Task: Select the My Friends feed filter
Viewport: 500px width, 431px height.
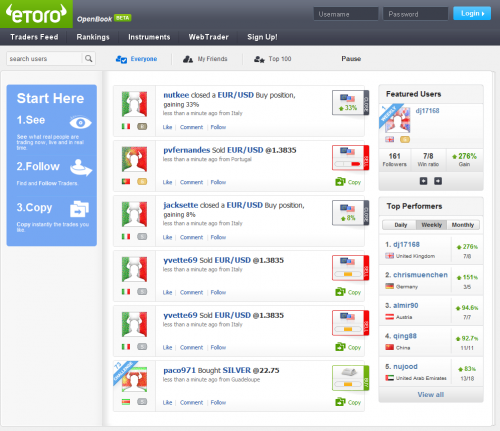Action: click(x=205, y=59)
